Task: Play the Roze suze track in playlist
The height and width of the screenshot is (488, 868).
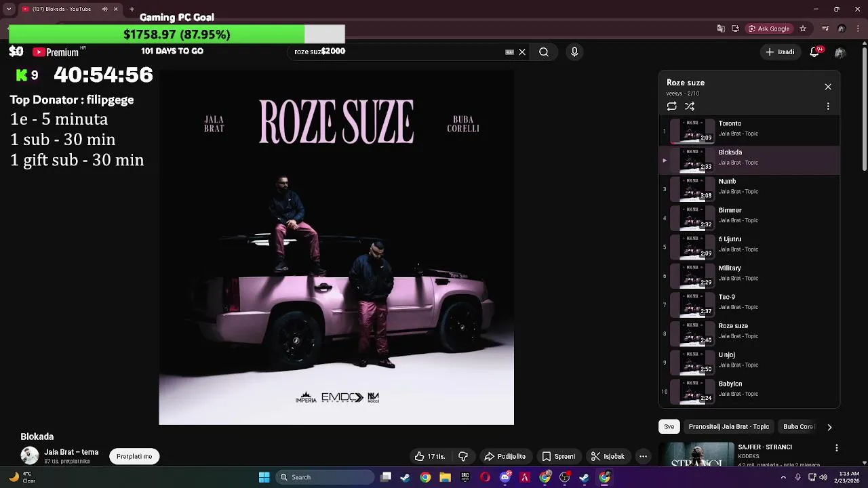Action: (749, 333)
